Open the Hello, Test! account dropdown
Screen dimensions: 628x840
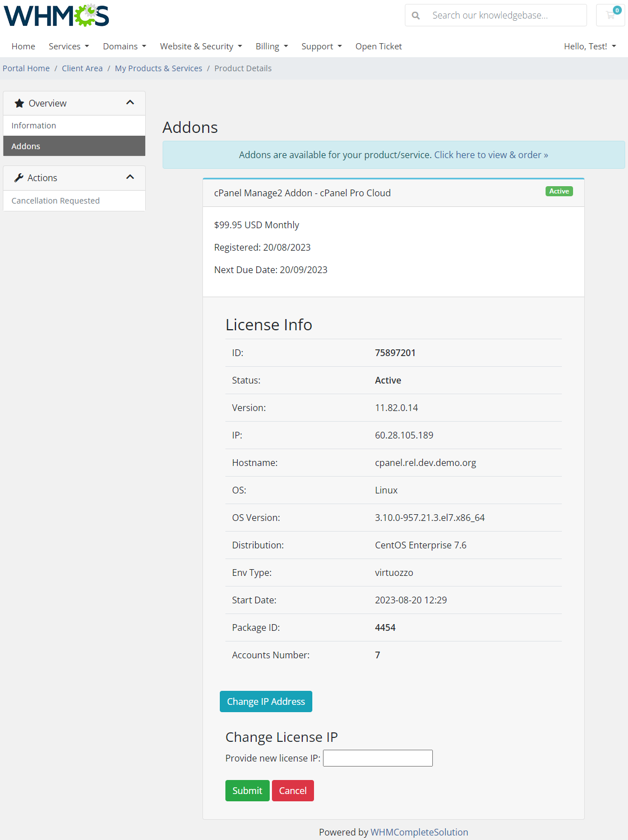(x=589, y=47)
